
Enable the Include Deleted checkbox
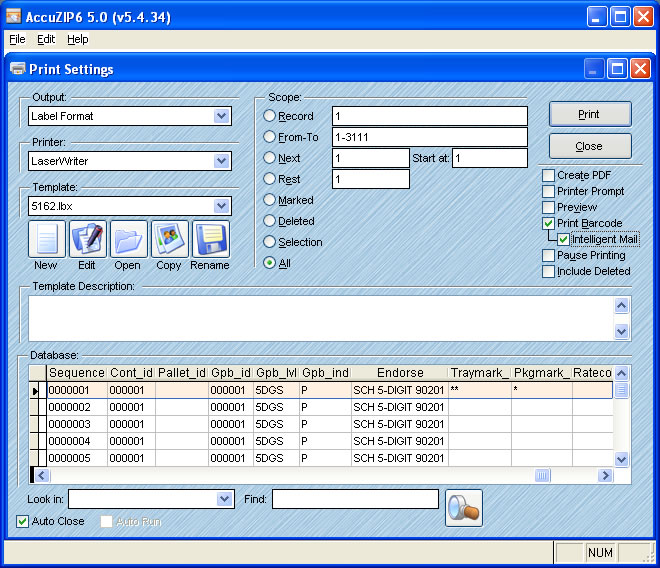pos(548,271)
